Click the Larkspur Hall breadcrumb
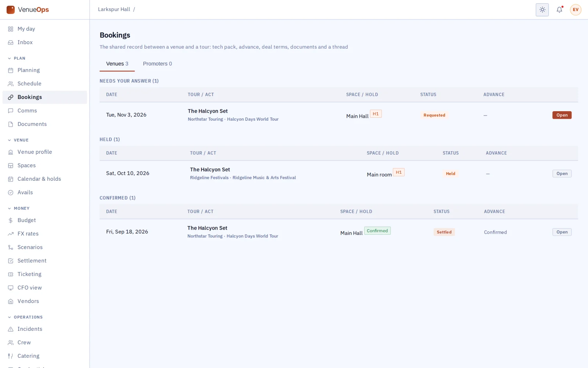 pyautogui.click(x=114, y=10)
